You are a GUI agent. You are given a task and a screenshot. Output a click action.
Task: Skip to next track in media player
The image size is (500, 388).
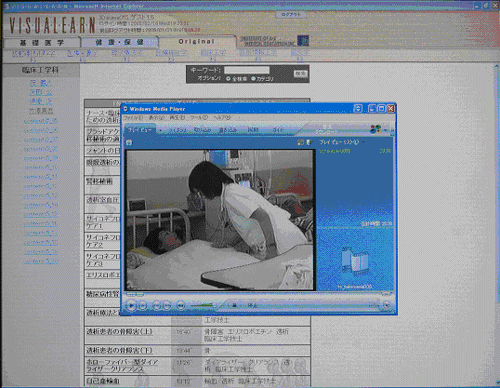167,305
